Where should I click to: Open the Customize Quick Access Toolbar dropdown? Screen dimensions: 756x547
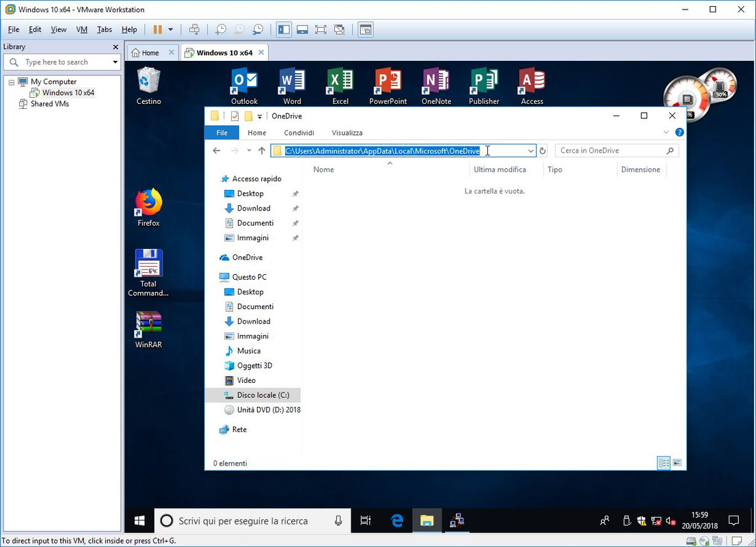[259, 116]
